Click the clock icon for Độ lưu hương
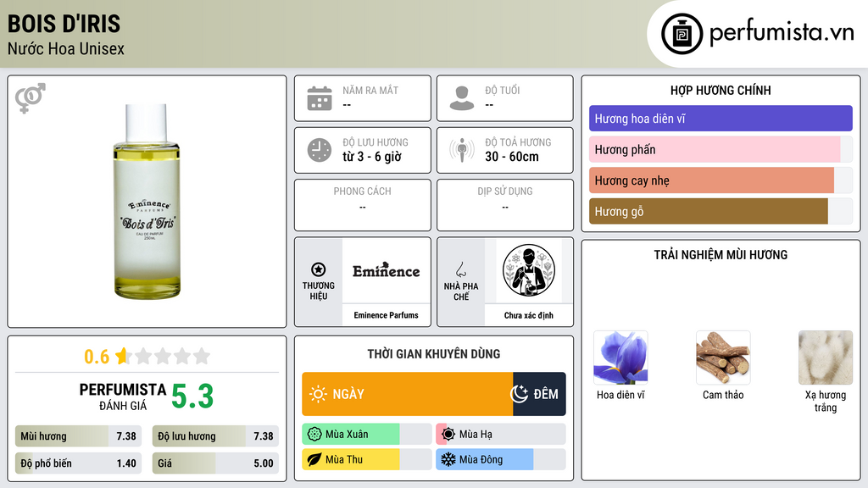868x488 pixels. [320, 150]
